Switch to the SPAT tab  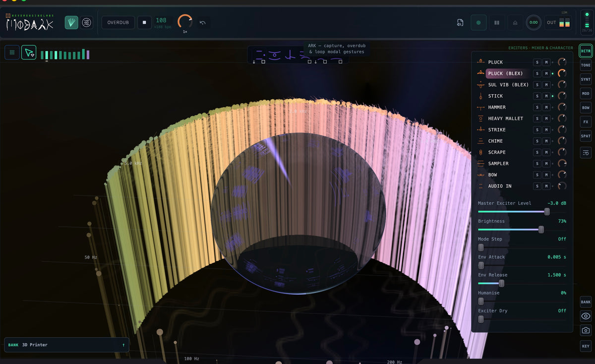586,136
